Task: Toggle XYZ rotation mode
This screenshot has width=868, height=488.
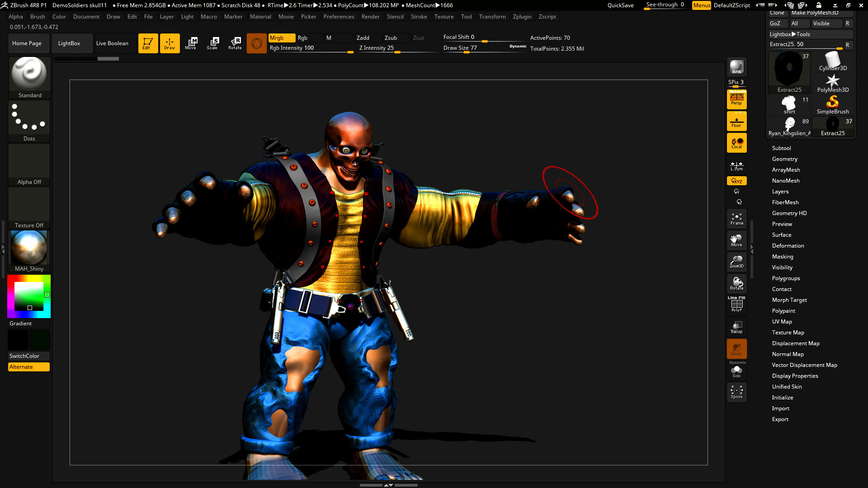Action: tap(736, 181)
